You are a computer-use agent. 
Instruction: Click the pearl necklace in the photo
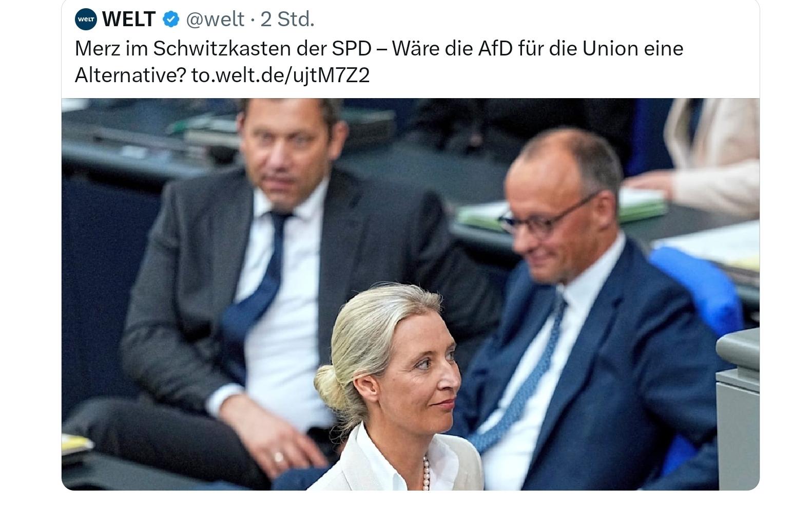pos(426,473)
